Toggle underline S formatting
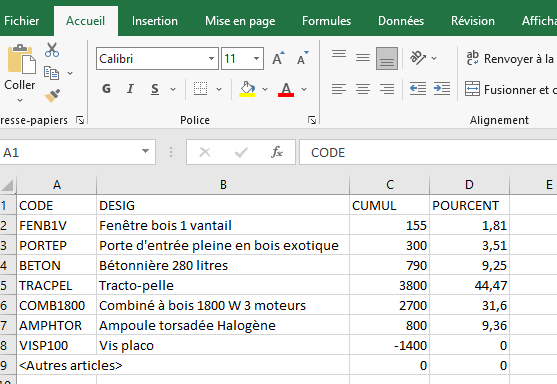557x384 pixels. [x=155, y=89]
